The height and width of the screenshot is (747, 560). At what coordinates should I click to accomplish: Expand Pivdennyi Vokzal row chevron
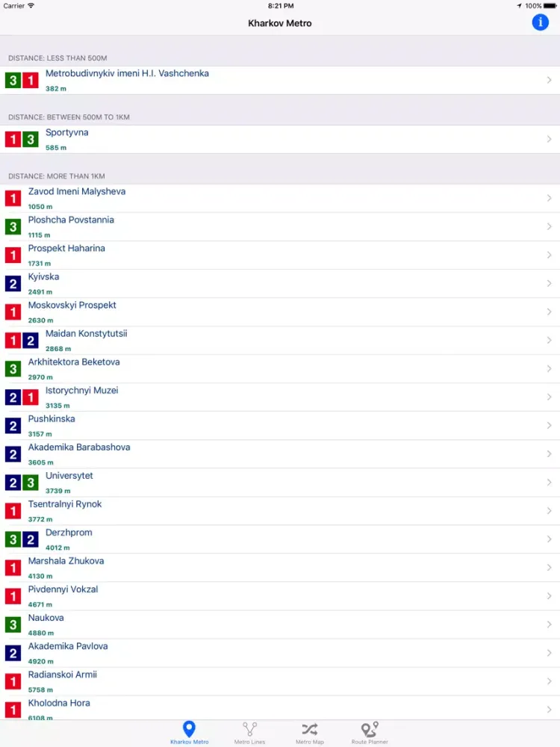click(549, 595)
